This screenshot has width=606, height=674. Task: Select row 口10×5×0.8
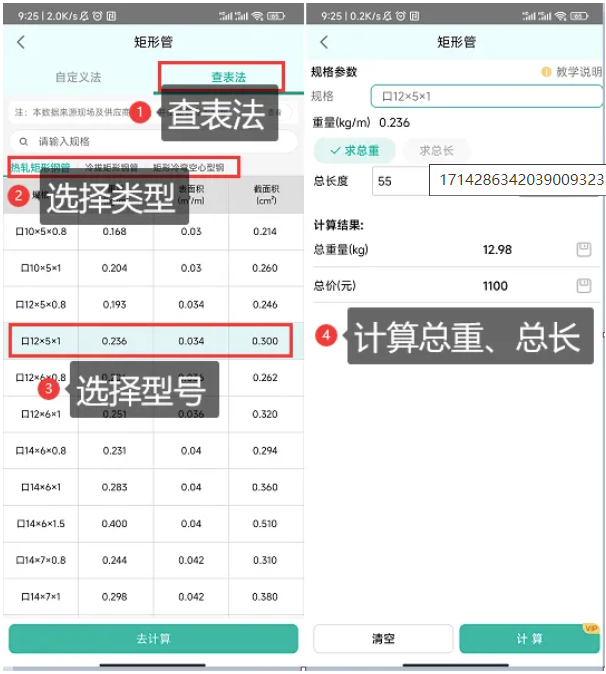click(153, 232)
